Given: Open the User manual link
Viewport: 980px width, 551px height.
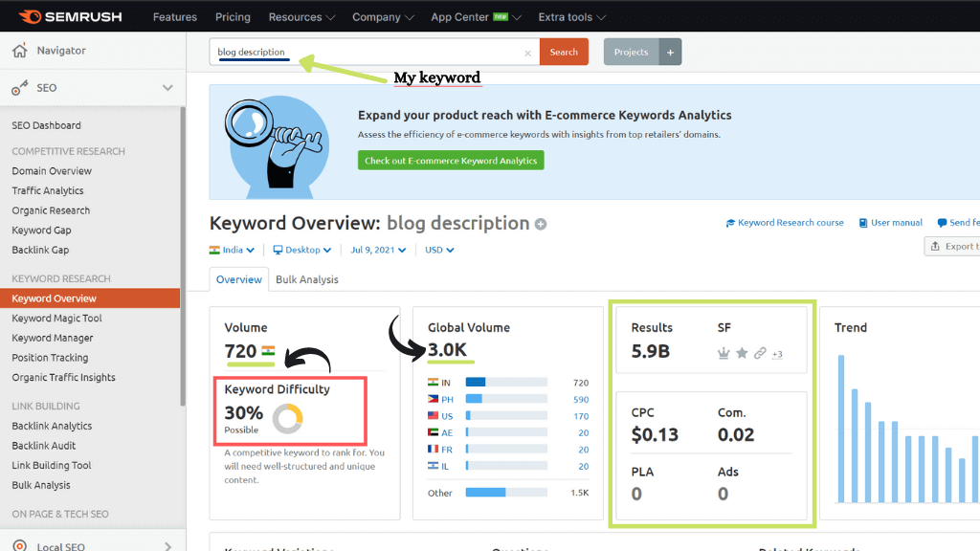Looking at the screenshot, I should tap(896, 222).
